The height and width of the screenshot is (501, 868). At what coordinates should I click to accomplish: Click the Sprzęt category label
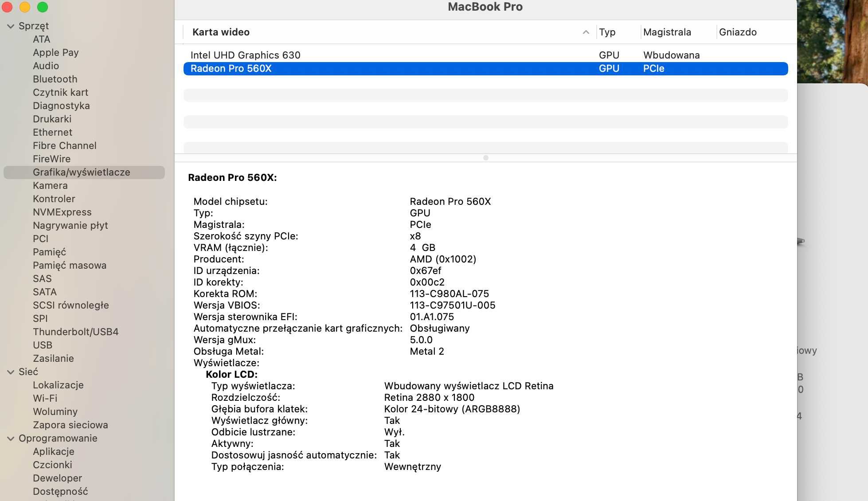(x=34, y=26)
